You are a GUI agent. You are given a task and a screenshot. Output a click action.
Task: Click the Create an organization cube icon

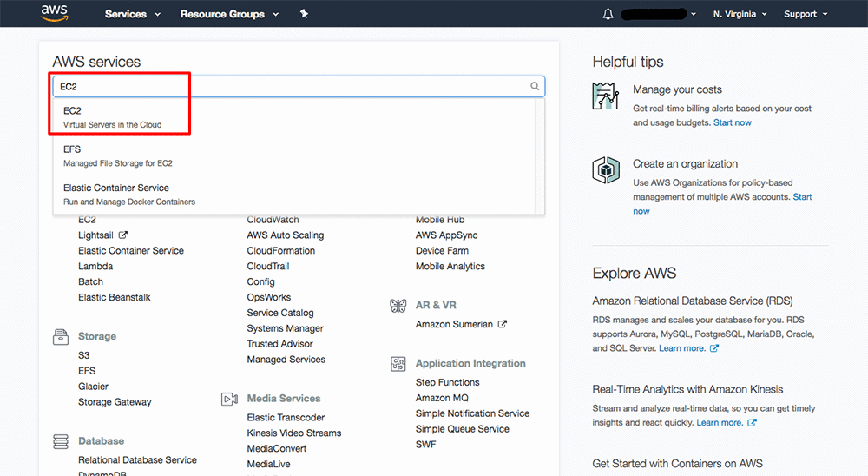tap(606, 169)
